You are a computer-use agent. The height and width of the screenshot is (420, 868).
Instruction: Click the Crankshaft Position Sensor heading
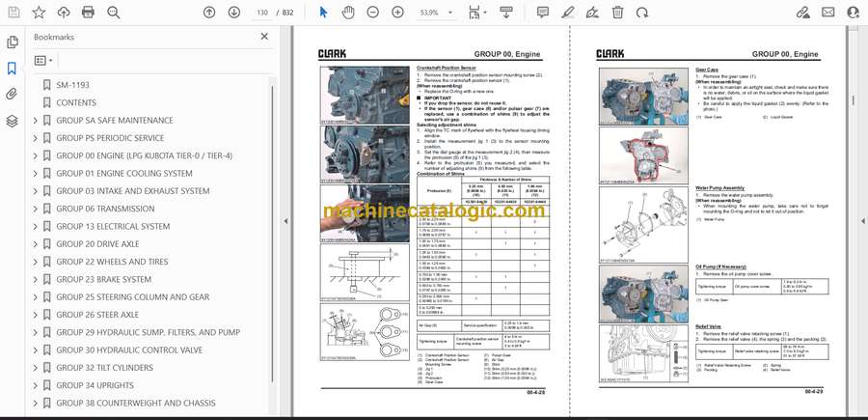(x=447, y=68)
